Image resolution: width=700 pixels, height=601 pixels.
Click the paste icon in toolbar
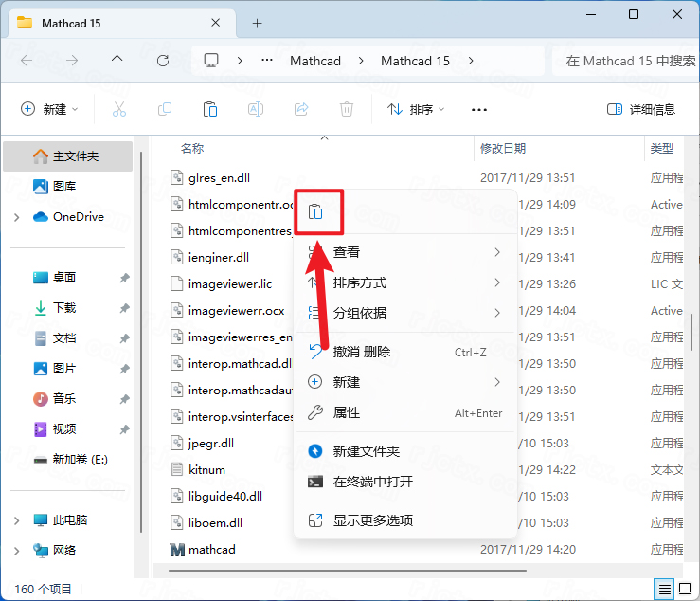pyautogui.click(x=210, y=109)
